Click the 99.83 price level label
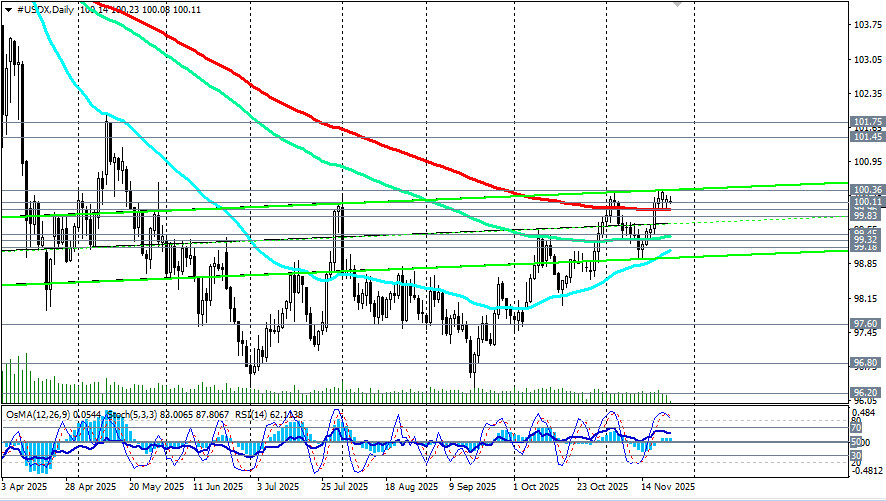Image resolution: width=886 pixels, height=501 pixels. (x=868, y=216)
